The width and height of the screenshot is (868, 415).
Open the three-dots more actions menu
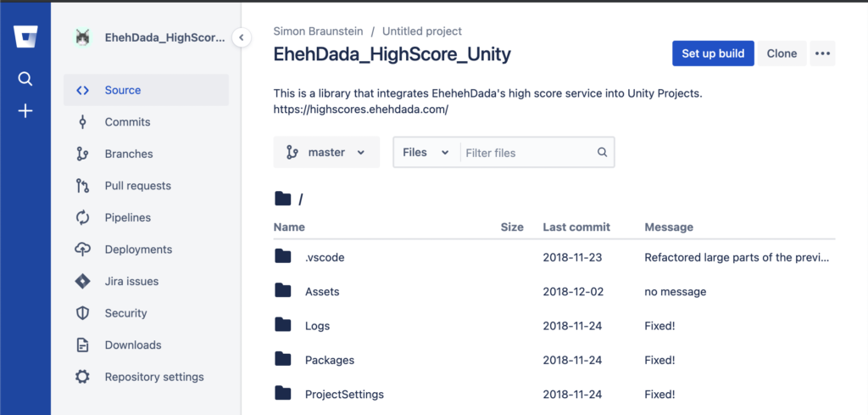pyautogui.click(x=822, y=53)
